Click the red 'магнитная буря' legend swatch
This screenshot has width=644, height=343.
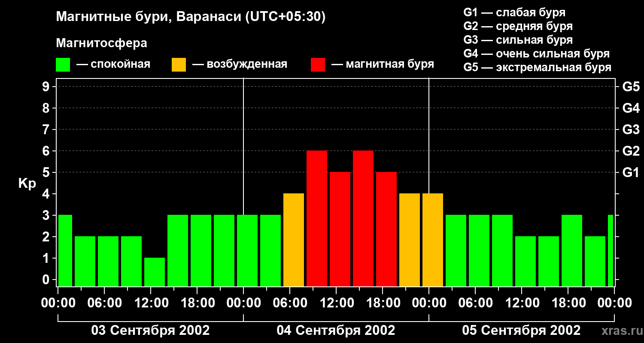[318, 65]
